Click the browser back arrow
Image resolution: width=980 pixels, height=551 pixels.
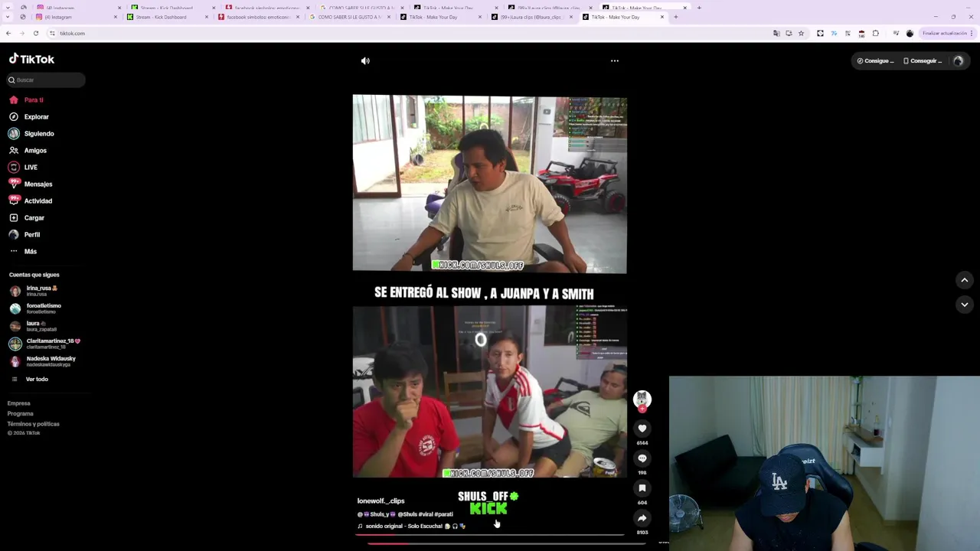tap(8, 34)
